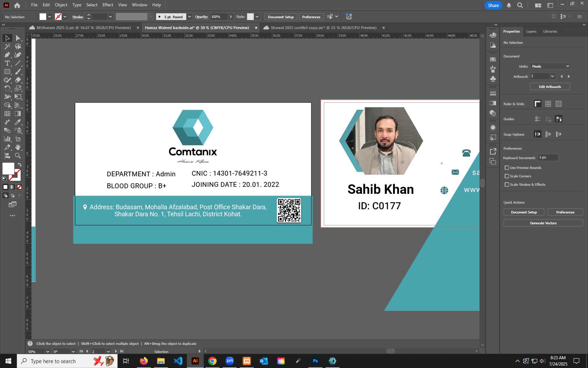The height and width of the screenshot is (368, 588).
Task: Open the Swatches panel icon
Action: (493, 59)
